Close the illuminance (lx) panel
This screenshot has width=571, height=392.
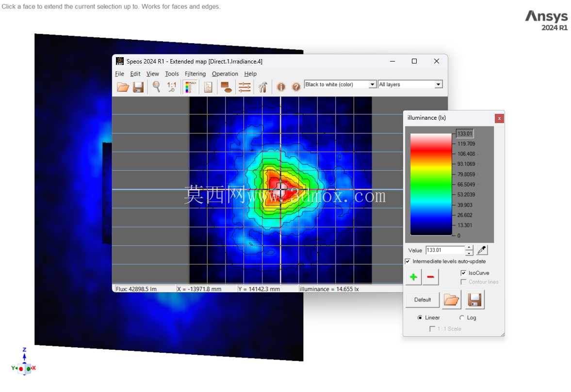[x=499, y=118]
